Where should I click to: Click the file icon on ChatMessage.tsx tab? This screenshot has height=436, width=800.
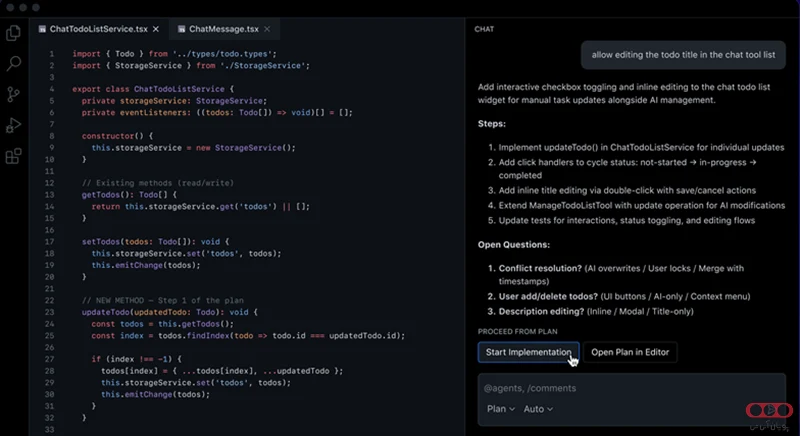(x=181, y=29)
